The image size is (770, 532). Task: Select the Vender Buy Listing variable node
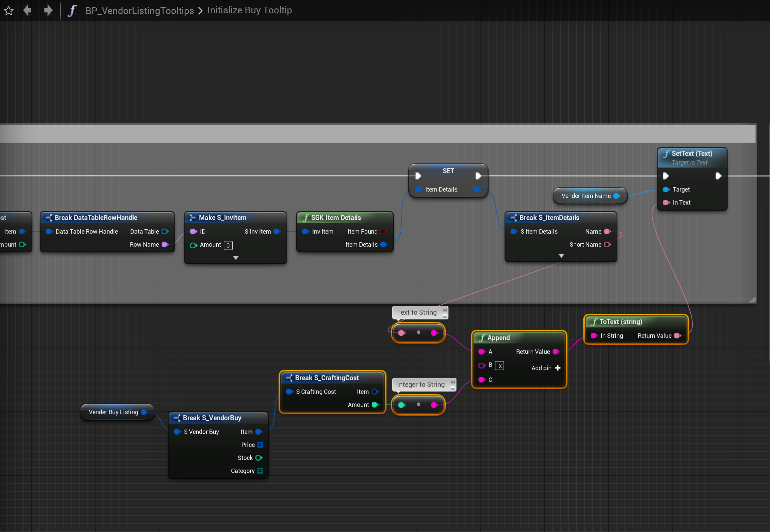(114, 412)
